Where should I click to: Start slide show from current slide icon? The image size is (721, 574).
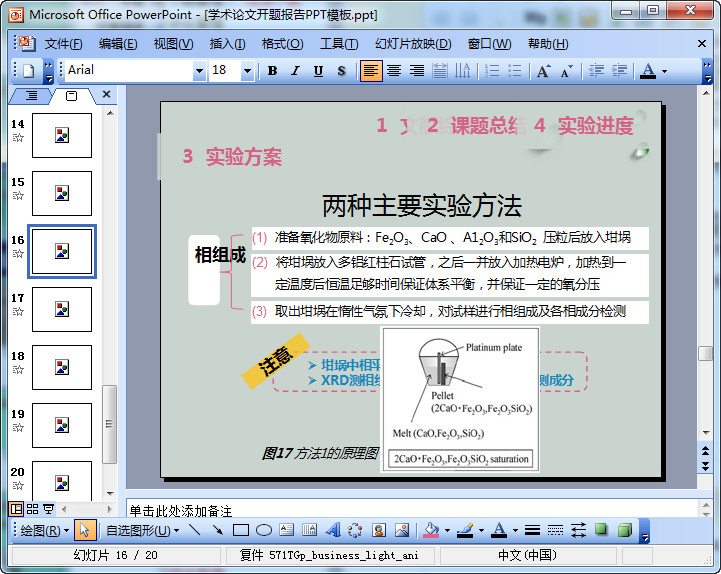click(x=48, y=509)
